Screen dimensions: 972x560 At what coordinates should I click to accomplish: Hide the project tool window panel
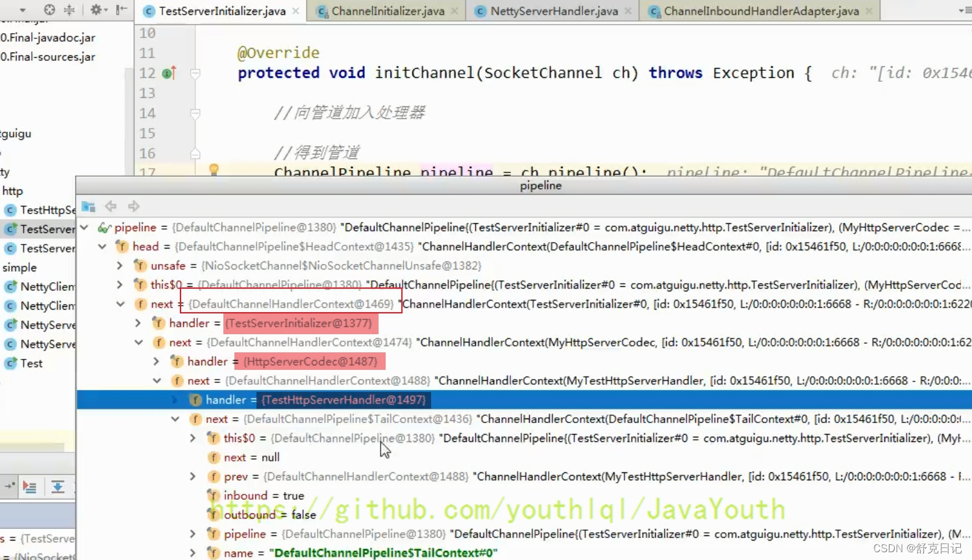pos(121,10)
